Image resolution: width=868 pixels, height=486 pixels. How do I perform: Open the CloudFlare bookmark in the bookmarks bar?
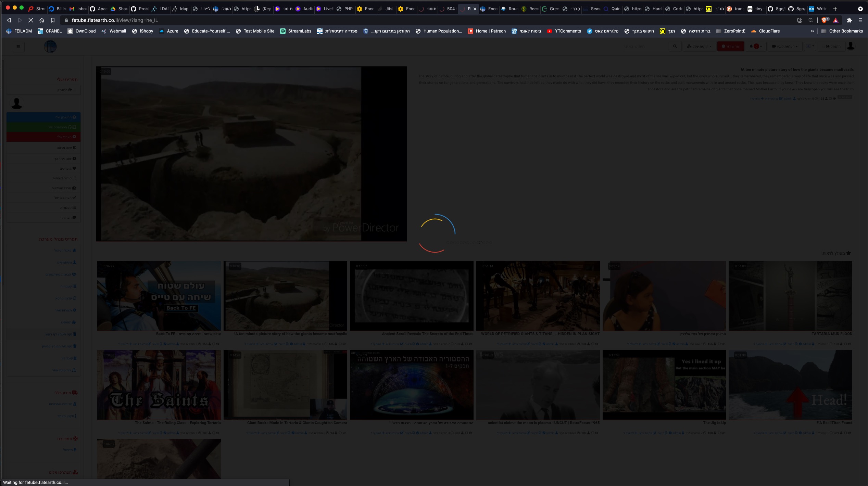766,31
